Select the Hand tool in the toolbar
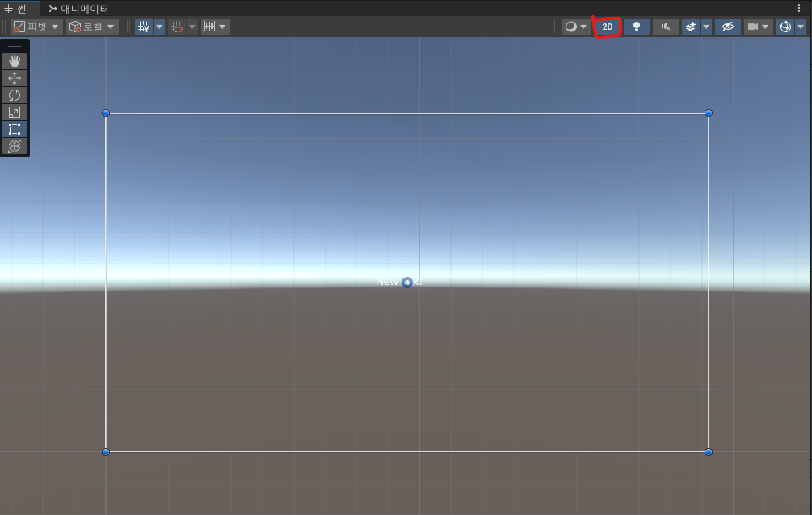 [14, 61]
